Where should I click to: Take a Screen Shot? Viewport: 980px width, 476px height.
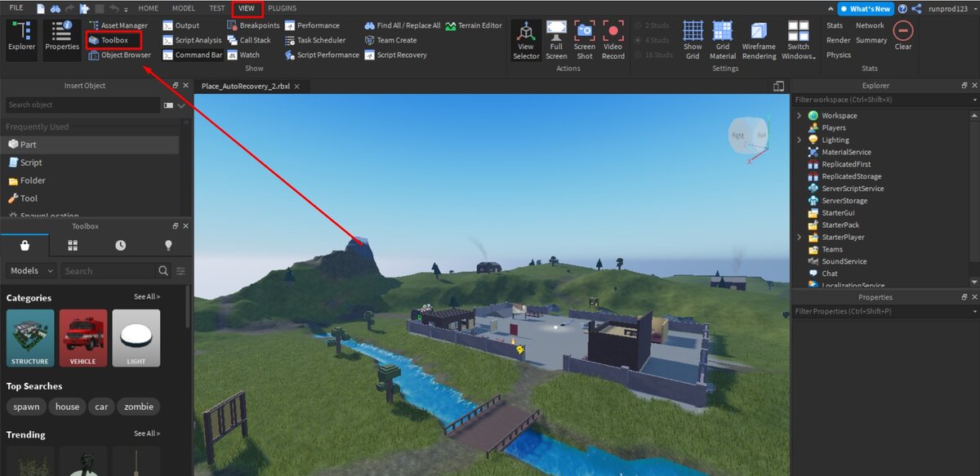tap(584, 40)
